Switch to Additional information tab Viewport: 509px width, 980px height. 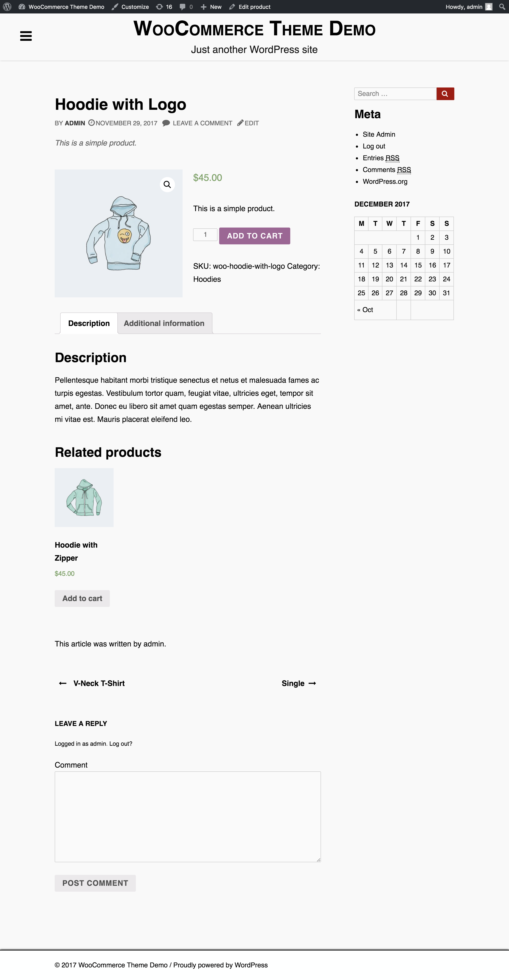point(164,323)
